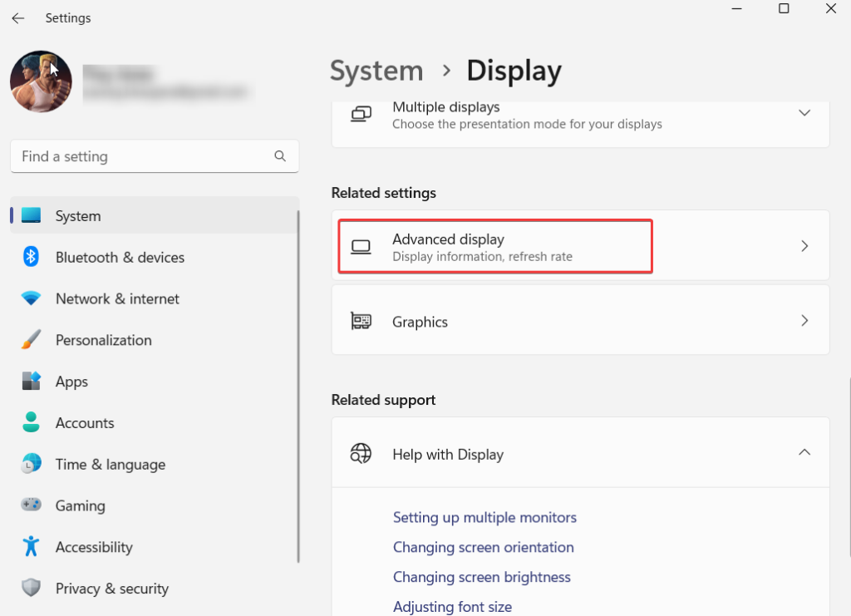The image size is (851, 616).
Task: Click the Find a setting search box
Action: [145, 156]
